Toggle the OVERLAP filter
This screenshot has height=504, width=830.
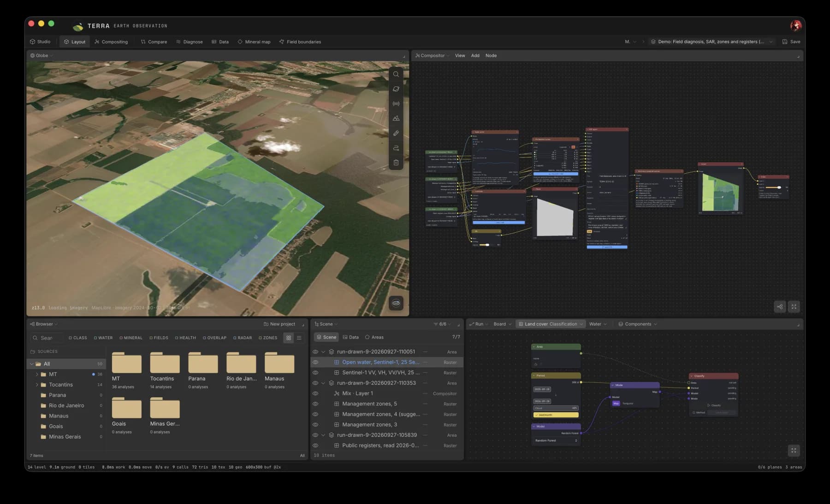(215, 338)
